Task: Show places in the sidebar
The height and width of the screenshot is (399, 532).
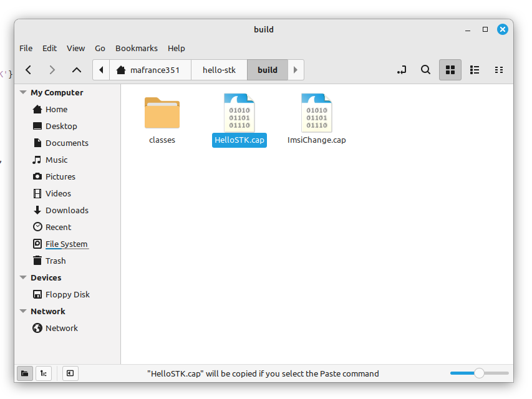Action: [x=24, y=373]
